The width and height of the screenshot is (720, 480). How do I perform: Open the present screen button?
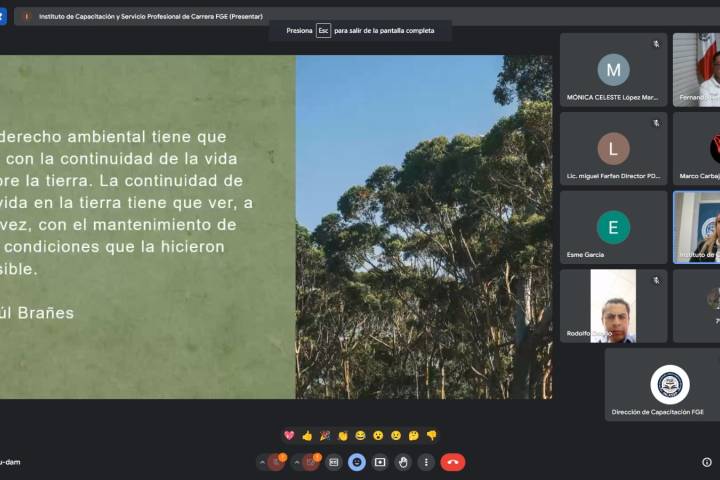click(x=380, y=462)
